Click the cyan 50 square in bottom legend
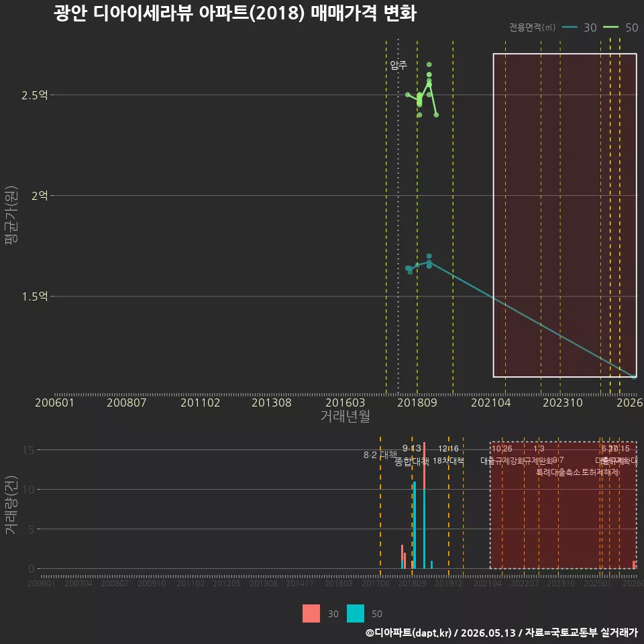 pos(356,614)
